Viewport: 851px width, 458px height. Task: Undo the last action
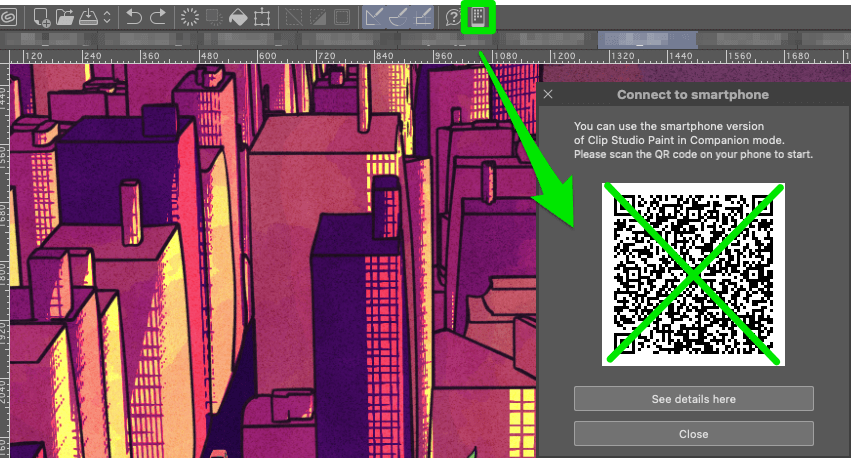pos(134,17)
